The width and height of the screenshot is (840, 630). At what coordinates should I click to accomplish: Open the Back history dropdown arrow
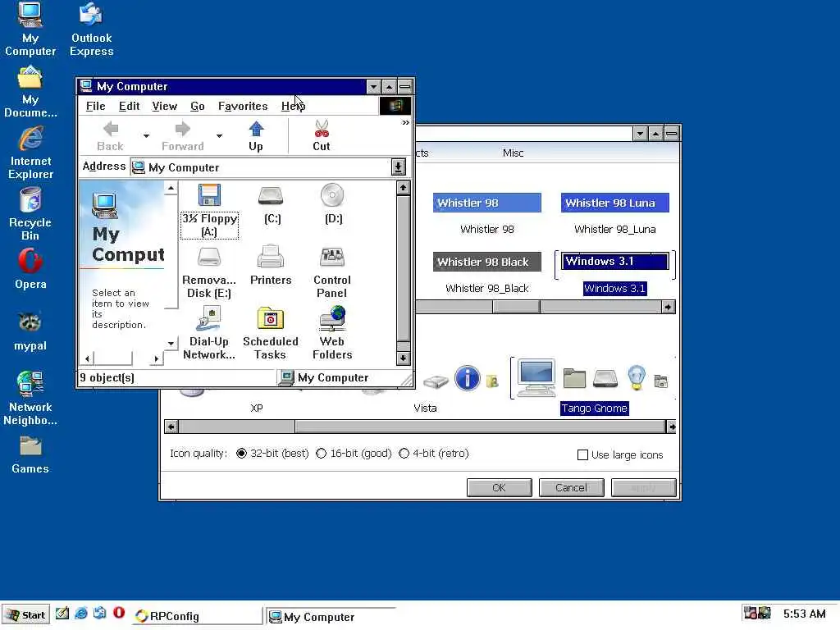(x=146, y=136)
